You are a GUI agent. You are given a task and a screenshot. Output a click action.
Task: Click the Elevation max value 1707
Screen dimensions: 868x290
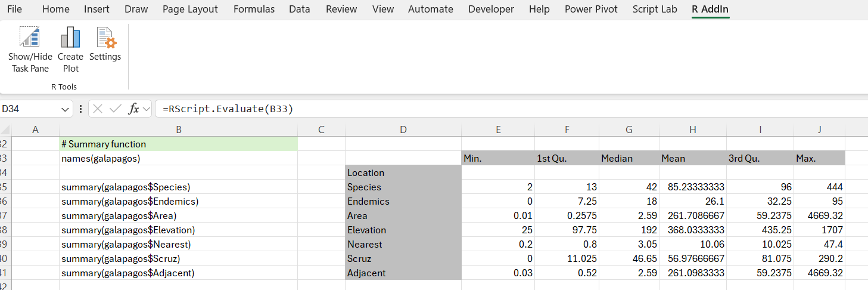pos(820,230)
